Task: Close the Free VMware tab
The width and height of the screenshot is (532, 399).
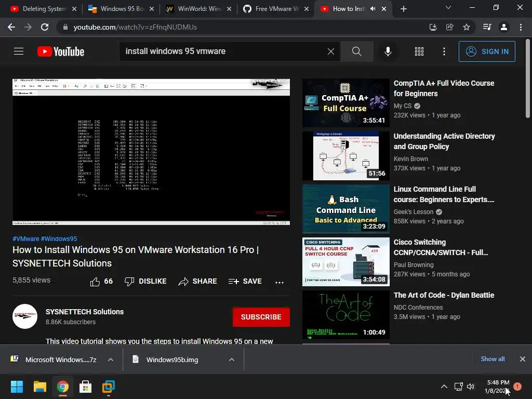Action: tap(307, 9)
